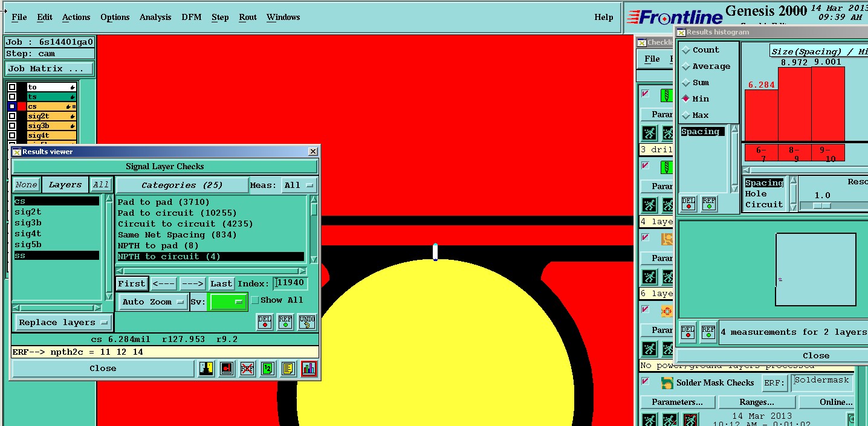Click DEL icon beside '4 measurements' text

tap(688, 332)
